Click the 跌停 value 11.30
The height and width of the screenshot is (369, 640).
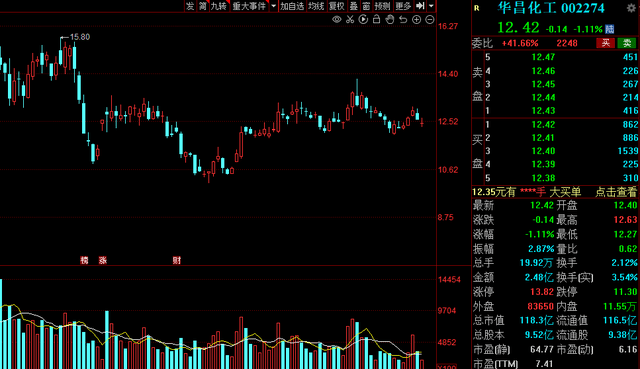[625, 292]
